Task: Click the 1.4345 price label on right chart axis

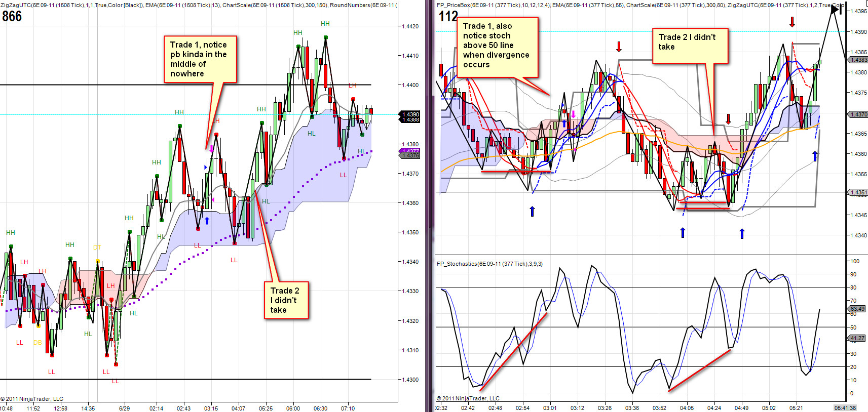Action: pyautogui.click(x=858, y=215)
